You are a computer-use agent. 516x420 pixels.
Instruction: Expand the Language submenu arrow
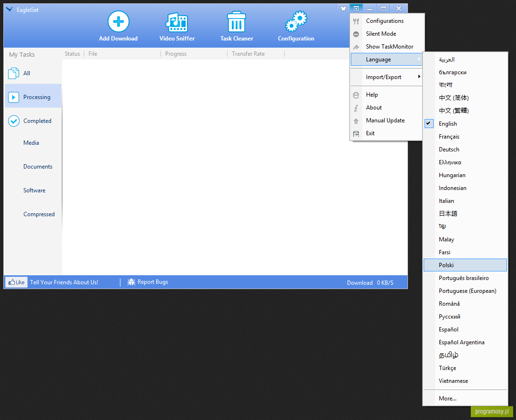[419, 59]
